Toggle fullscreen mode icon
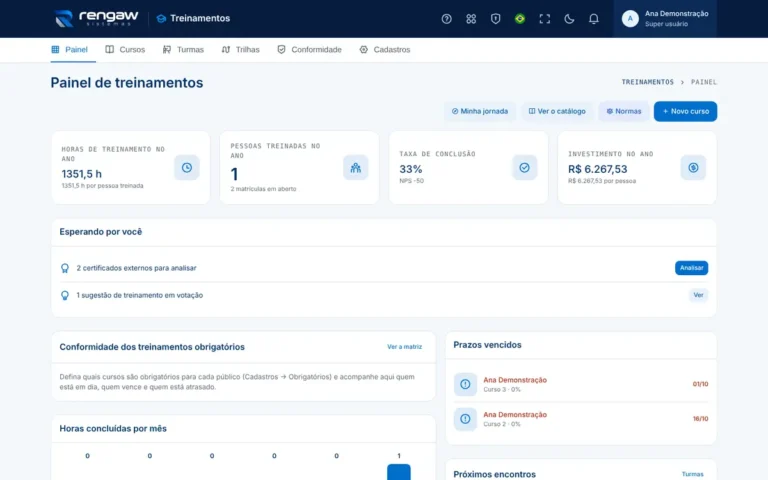768x480 pixels. pyautogui.click(x=545, y=19)
